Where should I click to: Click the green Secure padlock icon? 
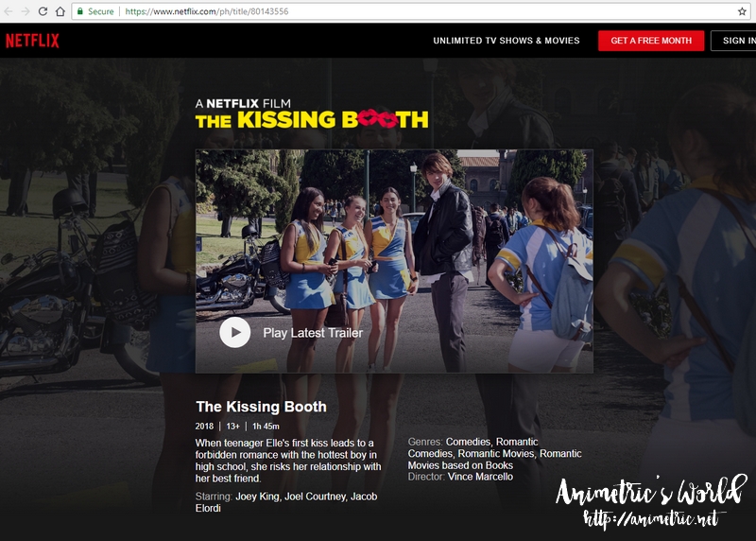point(80,11)
